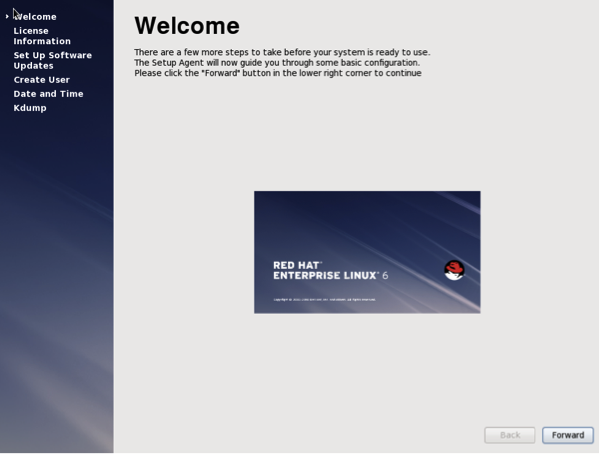
Task: Click the large Welcome heading
Action: pyautogui.click(x=187, y=26)
